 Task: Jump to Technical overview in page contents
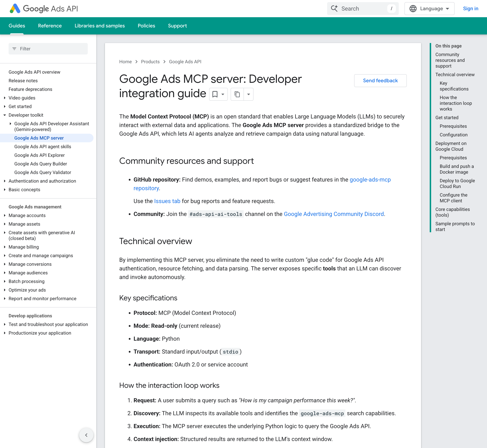(455, 75)
